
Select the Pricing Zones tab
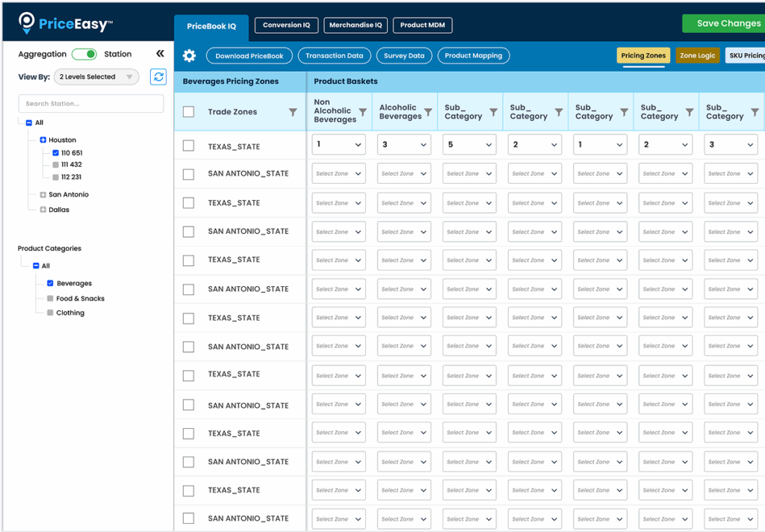coord(643,55)
